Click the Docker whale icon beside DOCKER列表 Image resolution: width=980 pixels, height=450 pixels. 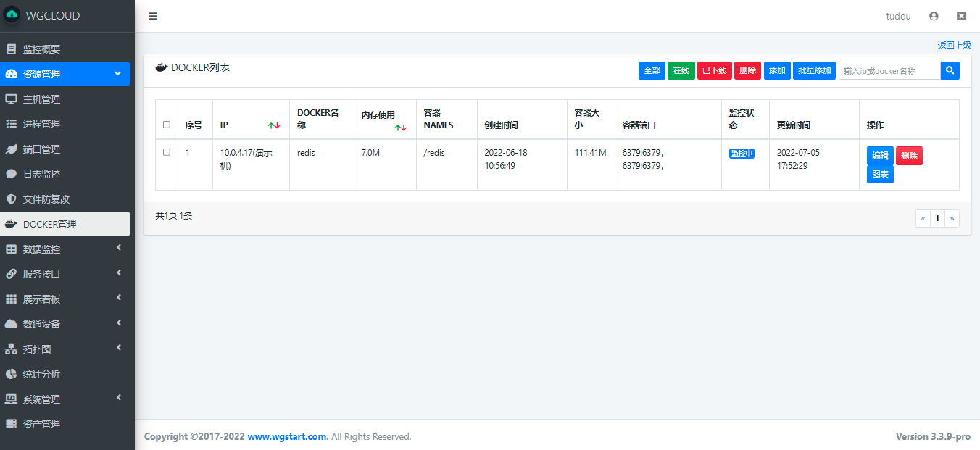click(160, 66)
